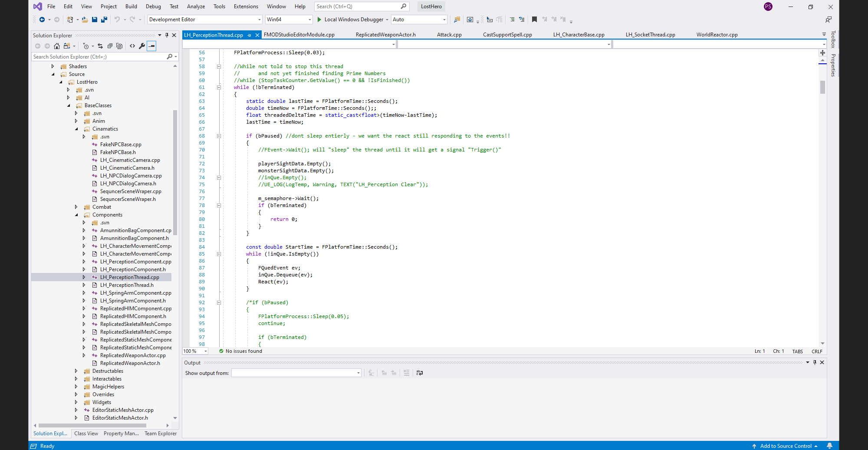
Task: Toggle bookmark icon in the main toolbar
Action: 534,20
